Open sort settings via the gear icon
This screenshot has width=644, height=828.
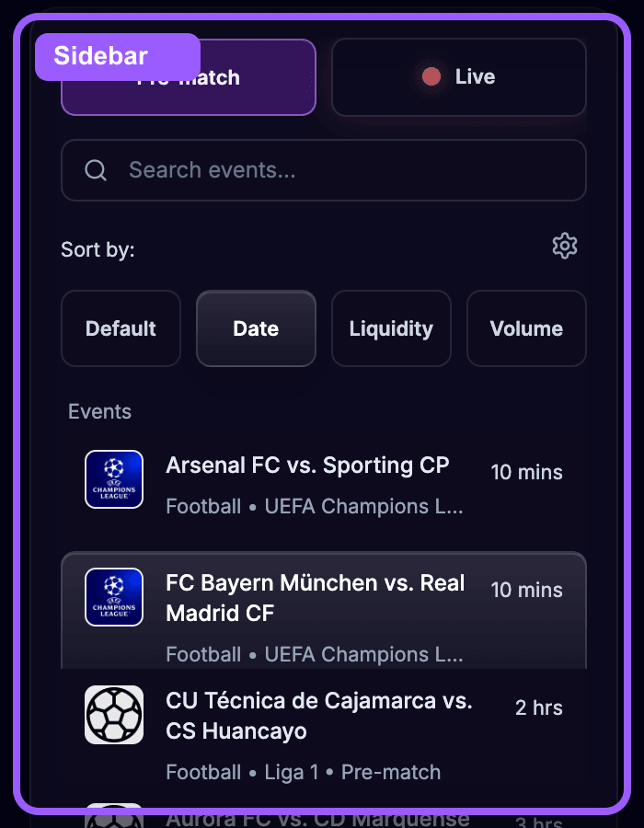click(565, 246)
